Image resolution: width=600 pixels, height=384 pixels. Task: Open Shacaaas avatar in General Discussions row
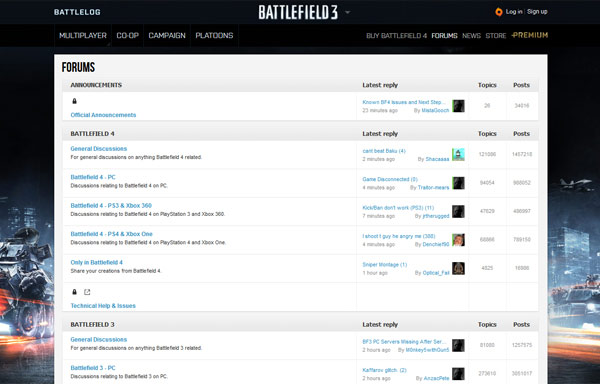coord(458,155)
